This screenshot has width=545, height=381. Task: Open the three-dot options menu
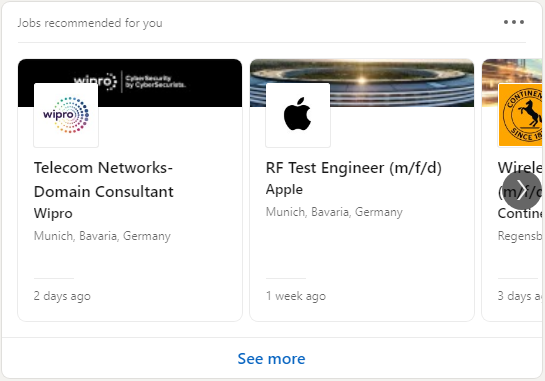coord(514,22)
